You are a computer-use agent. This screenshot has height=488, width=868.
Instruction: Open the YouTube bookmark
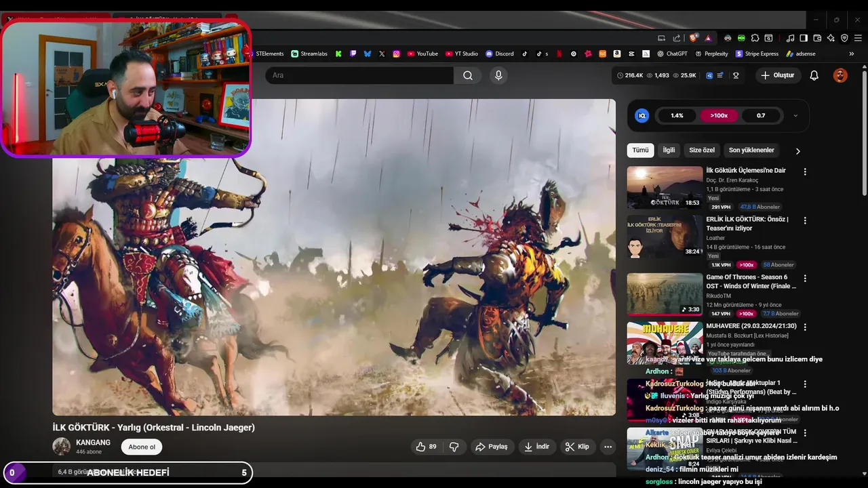tap(422, 54)
